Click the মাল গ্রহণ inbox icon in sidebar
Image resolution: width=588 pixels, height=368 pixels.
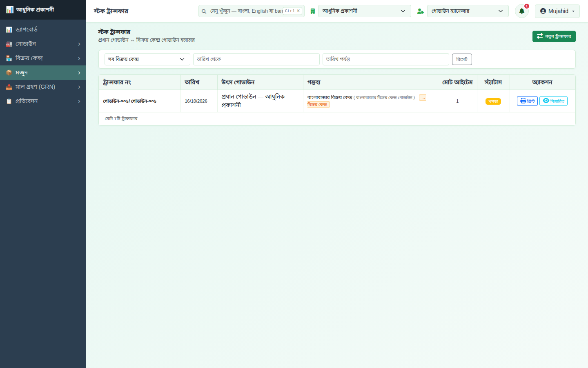tap(9, 87)
